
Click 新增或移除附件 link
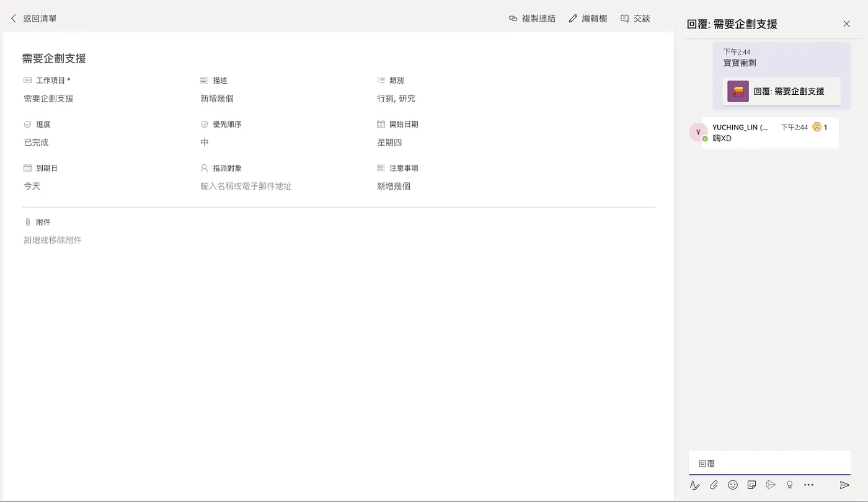click(53, 240)
